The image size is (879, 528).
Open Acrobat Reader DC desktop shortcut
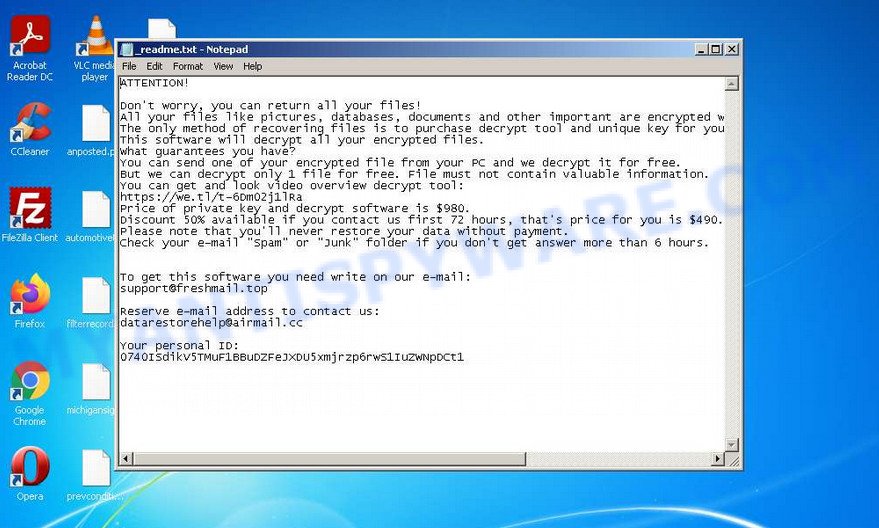(x=30, y=48)
